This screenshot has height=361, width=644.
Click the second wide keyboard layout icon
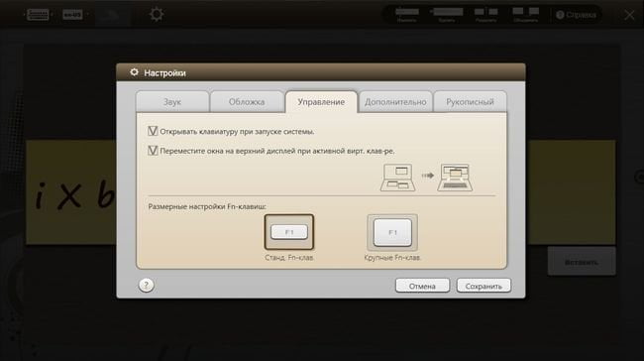coord(447,15)
